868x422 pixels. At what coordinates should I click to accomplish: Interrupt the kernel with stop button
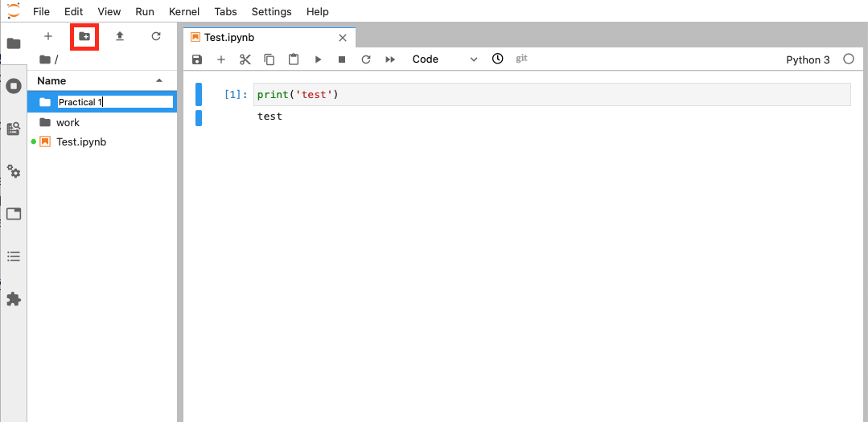pyautogui.click(x=342, y=59)
